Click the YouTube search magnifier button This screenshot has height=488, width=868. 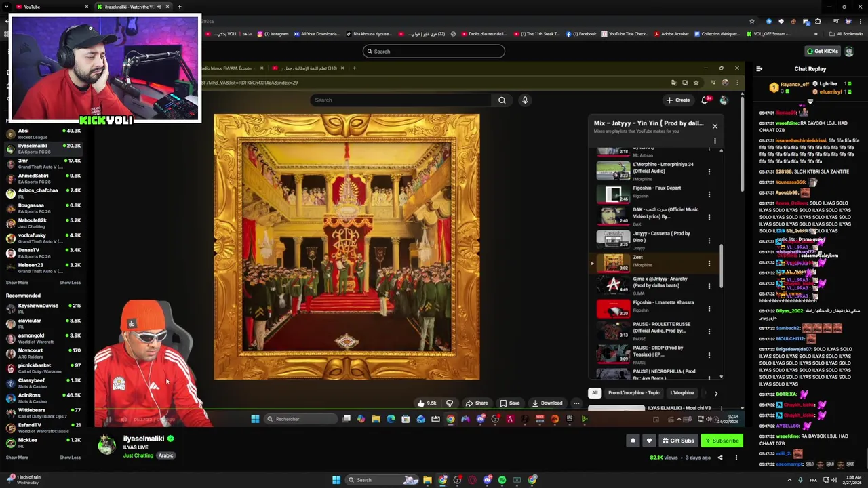click(x=502, y=100)
